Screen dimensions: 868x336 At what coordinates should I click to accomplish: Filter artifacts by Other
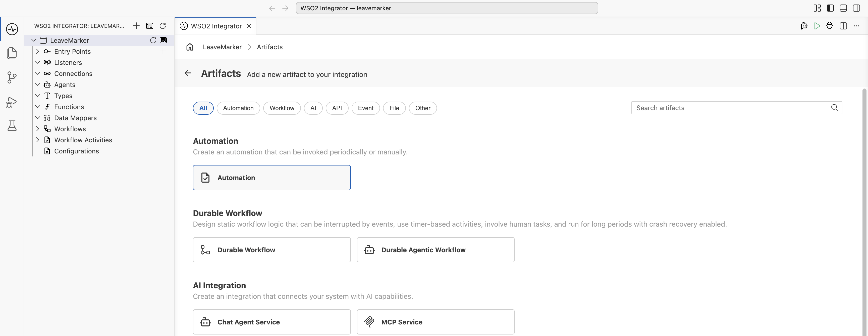[423, 108]
